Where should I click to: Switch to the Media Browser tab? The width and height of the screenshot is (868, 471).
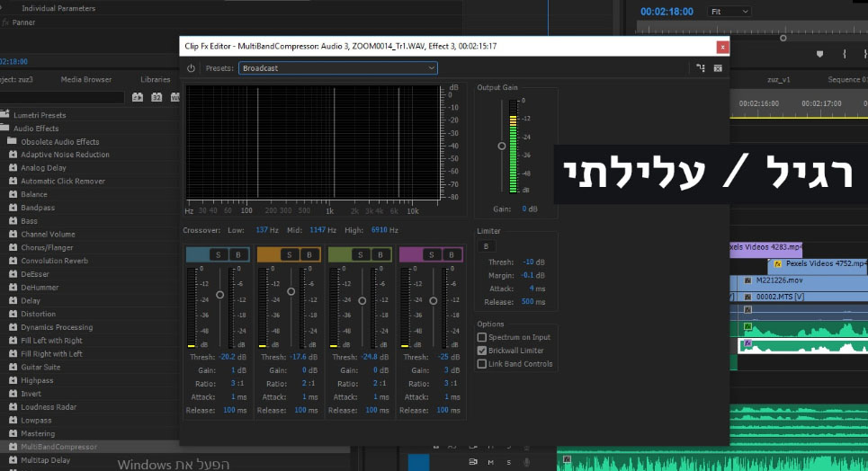coord(86,79)
